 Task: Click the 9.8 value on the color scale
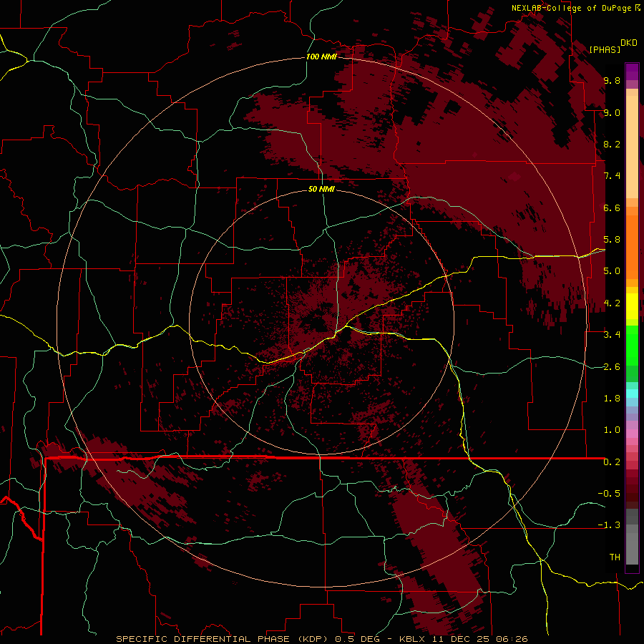pos(612,80)
